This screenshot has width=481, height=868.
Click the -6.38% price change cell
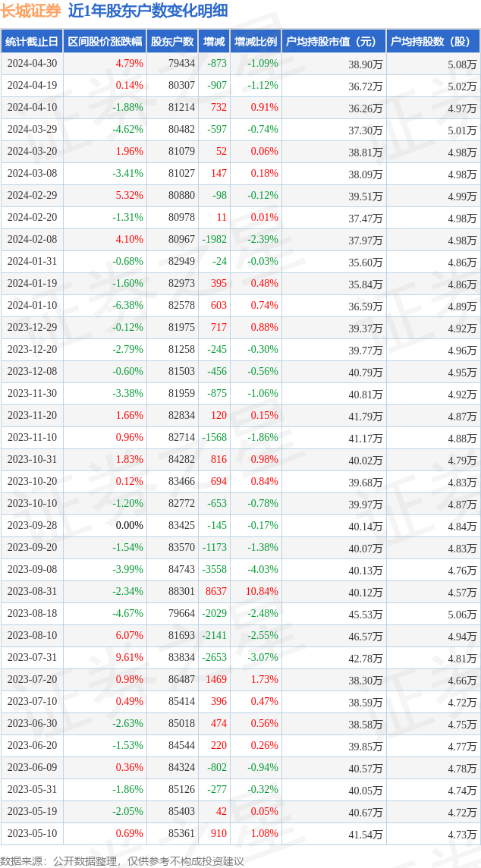coord(127,306)
